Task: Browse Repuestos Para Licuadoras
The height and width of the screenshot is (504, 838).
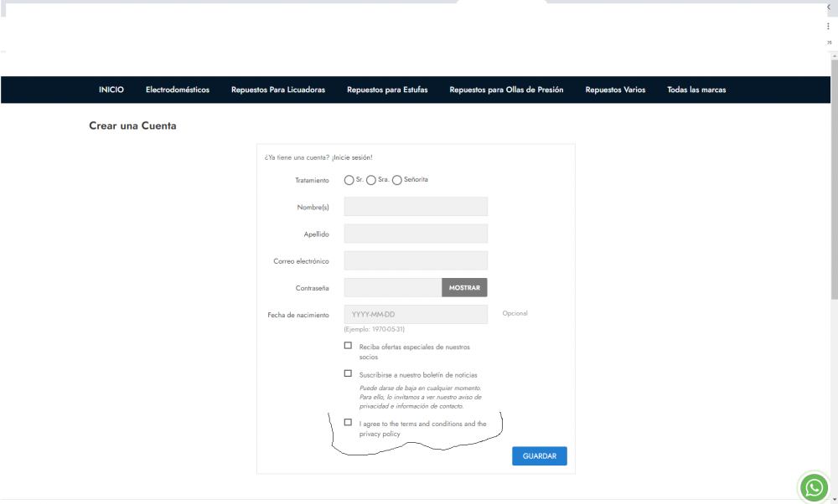Action: 278,90
